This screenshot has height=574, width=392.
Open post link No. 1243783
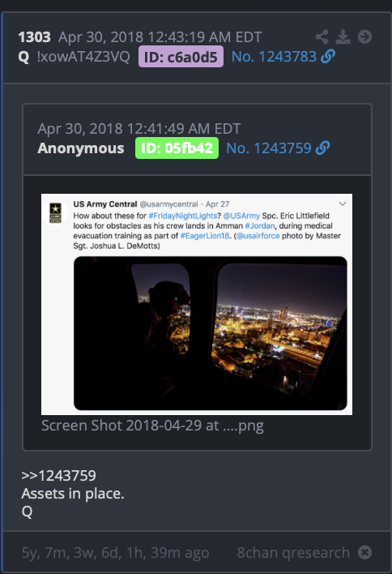pos(274,57)
